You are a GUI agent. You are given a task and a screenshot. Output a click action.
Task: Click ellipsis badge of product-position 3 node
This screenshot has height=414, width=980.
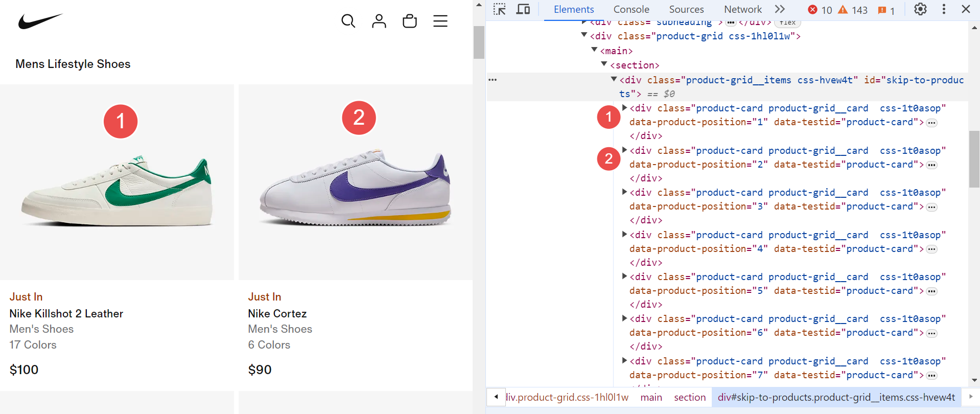coord(932,207)
